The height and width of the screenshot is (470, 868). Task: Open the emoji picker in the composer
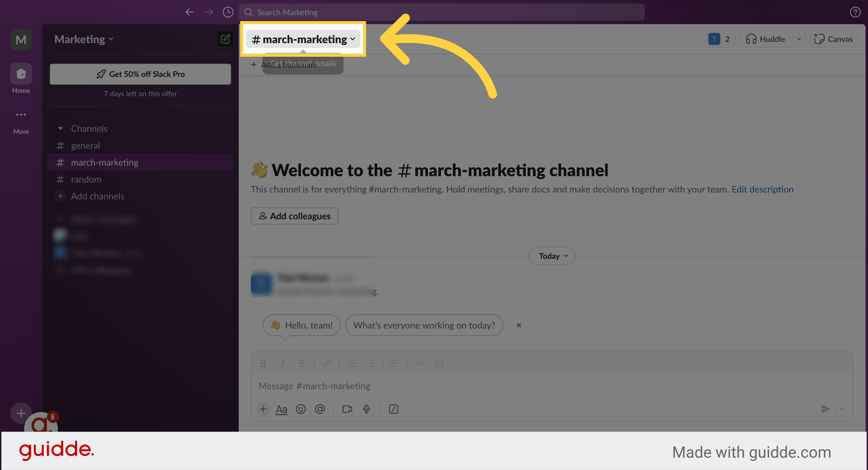(x=301, y=409)
